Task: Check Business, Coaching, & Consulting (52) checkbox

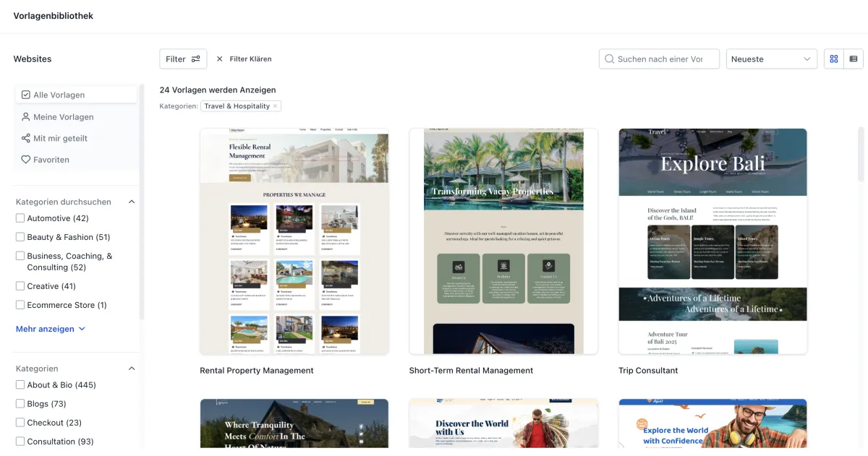Action: point(20,256)
